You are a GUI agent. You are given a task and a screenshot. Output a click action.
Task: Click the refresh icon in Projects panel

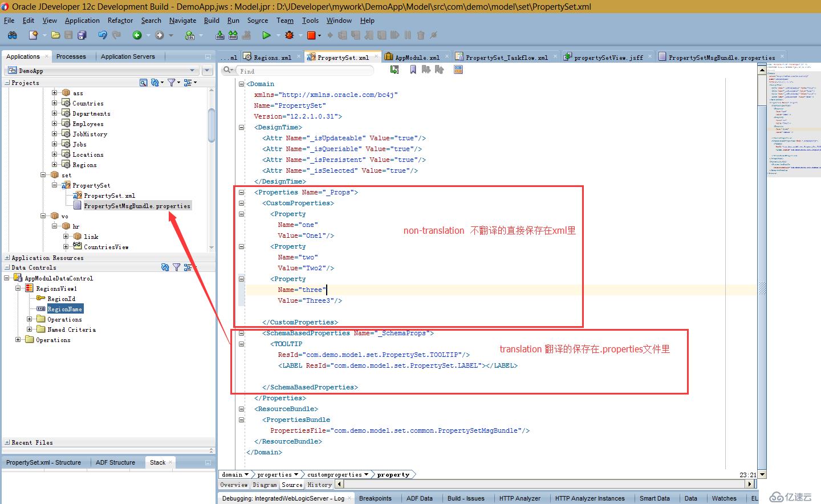pos(155,83)
